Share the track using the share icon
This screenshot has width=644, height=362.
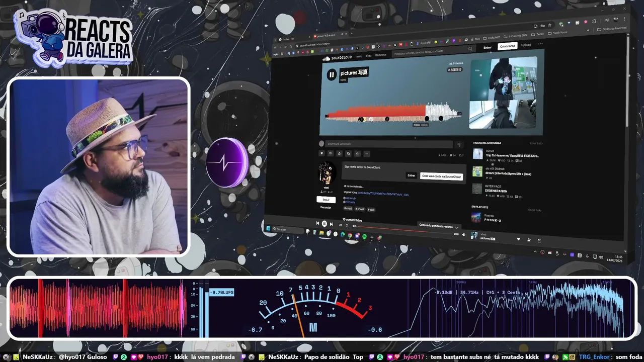coord(340,153)
